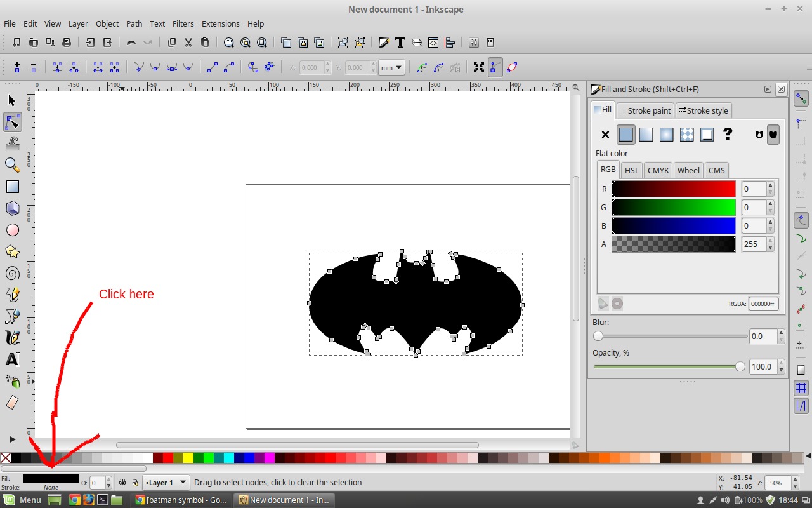Close the Fill and Stroke panel

[781, 90]
